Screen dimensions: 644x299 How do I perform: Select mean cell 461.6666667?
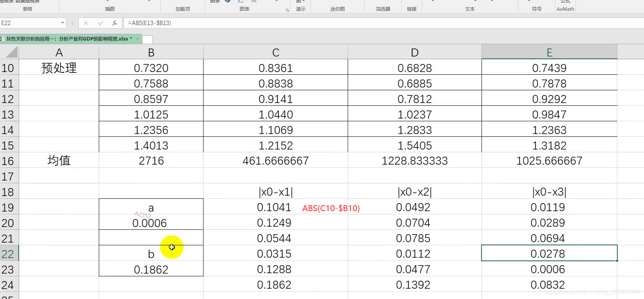click(x=276, y=161)
